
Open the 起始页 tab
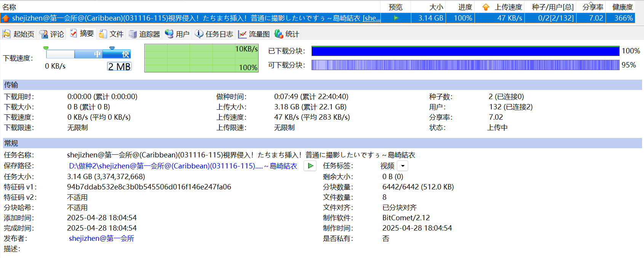pos(18,34)
